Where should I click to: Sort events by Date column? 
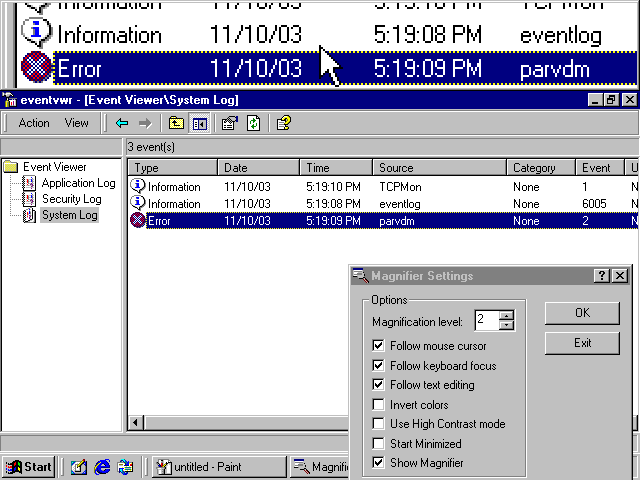[258, 168]
